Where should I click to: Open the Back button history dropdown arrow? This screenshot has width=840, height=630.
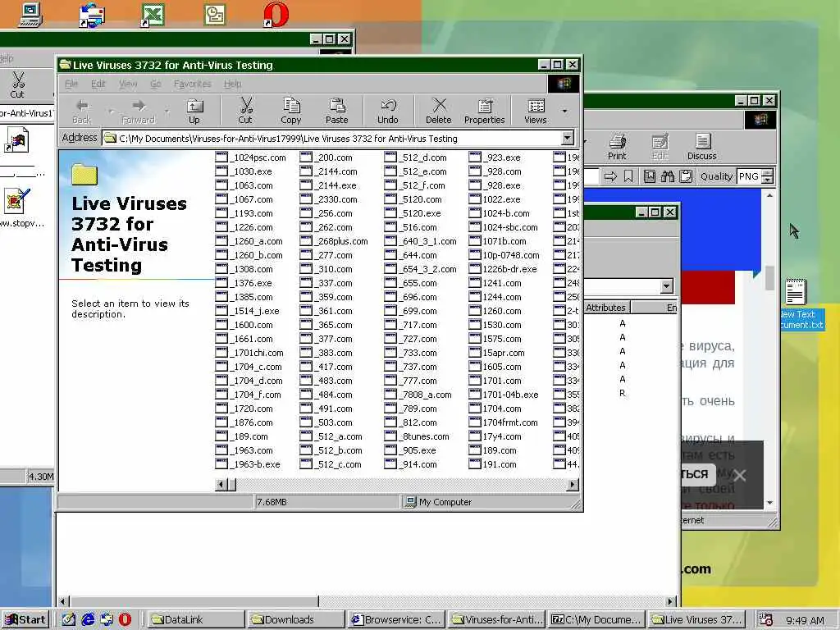[111, 111]
